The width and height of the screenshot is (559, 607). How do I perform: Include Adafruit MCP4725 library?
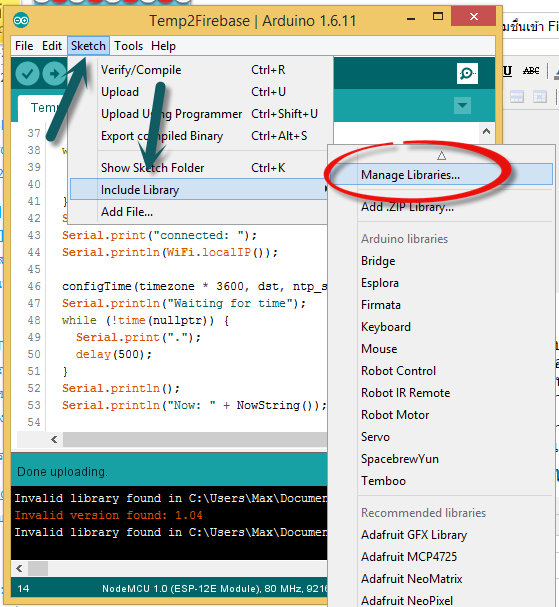442,557
